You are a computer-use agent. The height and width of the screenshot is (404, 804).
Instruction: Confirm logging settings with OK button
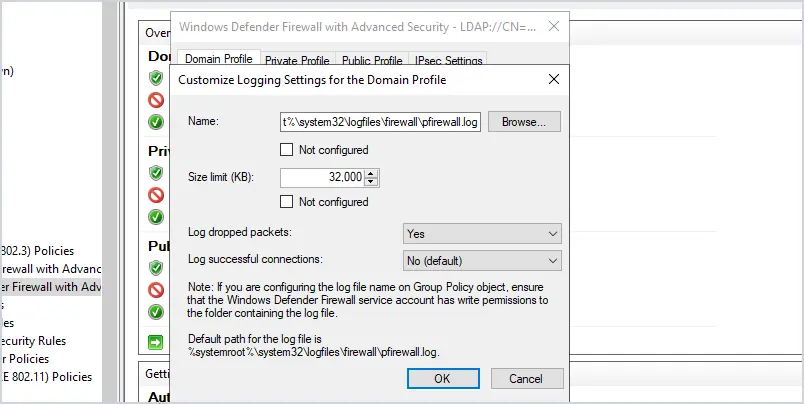(443, 378)
